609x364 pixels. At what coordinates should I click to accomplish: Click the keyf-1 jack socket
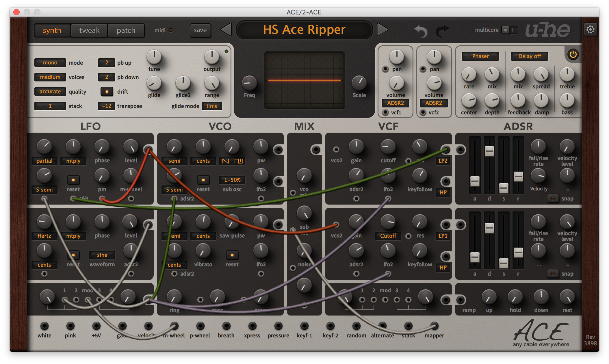[304, 326]
